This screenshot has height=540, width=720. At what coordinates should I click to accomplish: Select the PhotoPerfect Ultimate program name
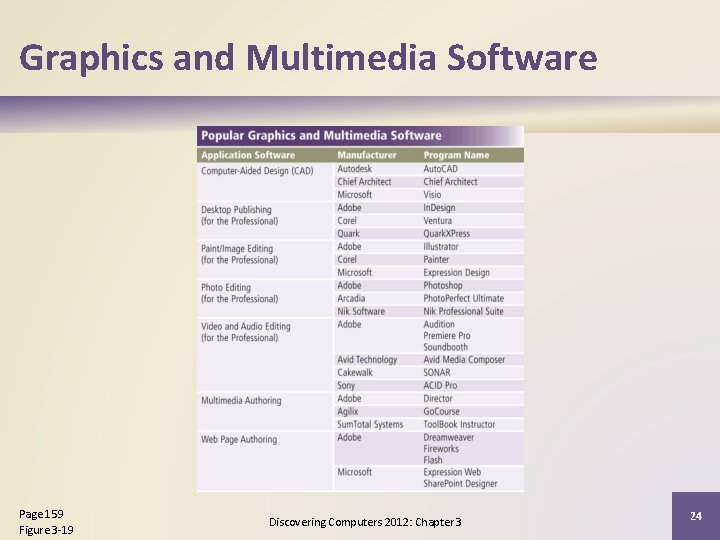(464, 298)
